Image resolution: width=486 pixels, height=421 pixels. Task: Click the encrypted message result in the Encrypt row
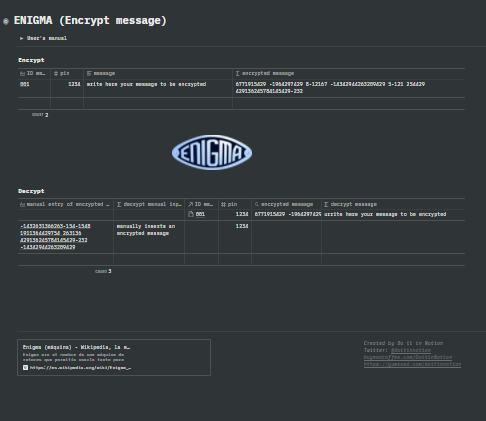(348, 88)
